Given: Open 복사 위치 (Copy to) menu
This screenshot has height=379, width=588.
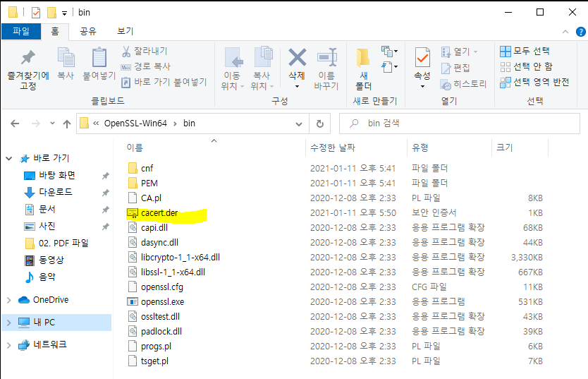Looking at the screenshot, I should pyautogui.click(x=262, y=69).
